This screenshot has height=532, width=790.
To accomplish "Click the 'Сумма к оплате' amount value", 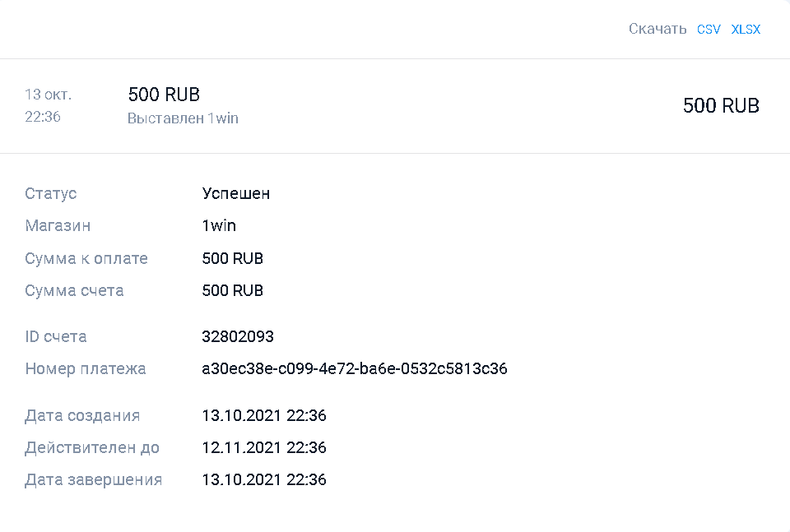I will 232,259.
